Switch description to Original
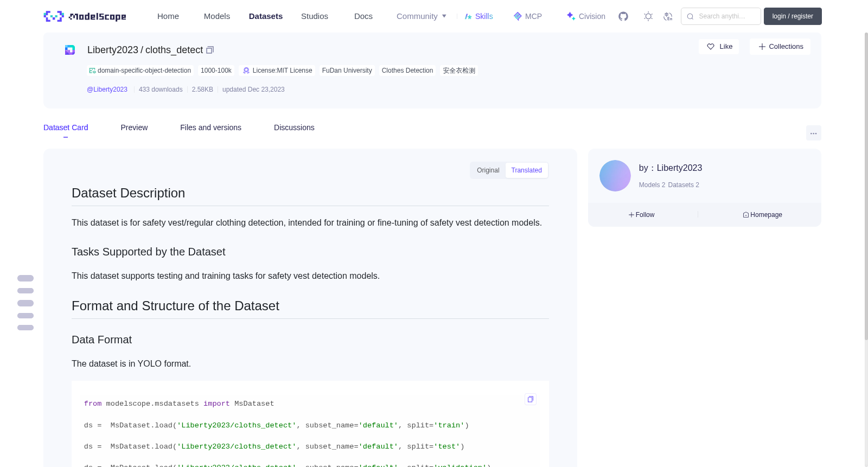 coord(488,170)
